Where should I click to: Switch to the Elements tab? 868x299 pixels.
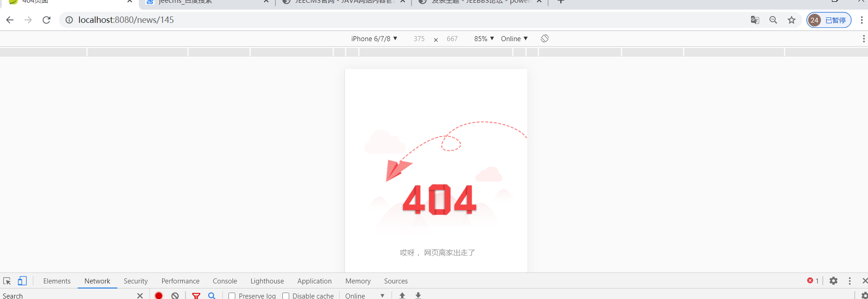pos(57,281)
